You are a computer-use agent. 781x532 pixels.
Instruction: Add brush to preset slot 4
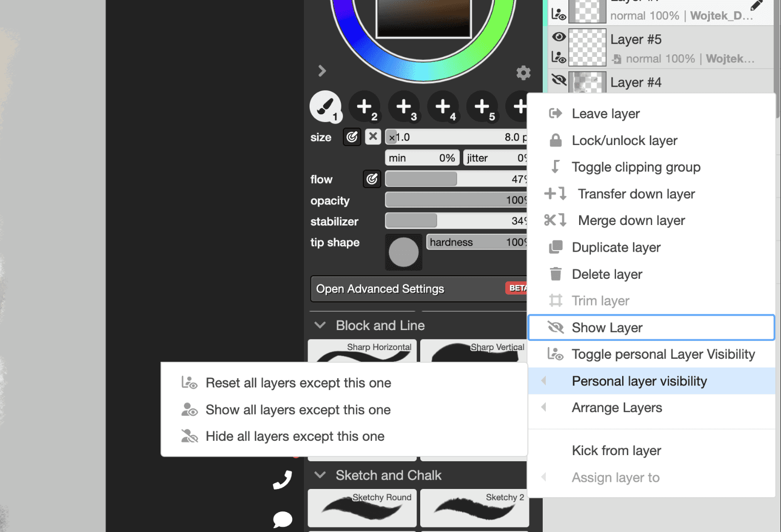coord(443,107)
